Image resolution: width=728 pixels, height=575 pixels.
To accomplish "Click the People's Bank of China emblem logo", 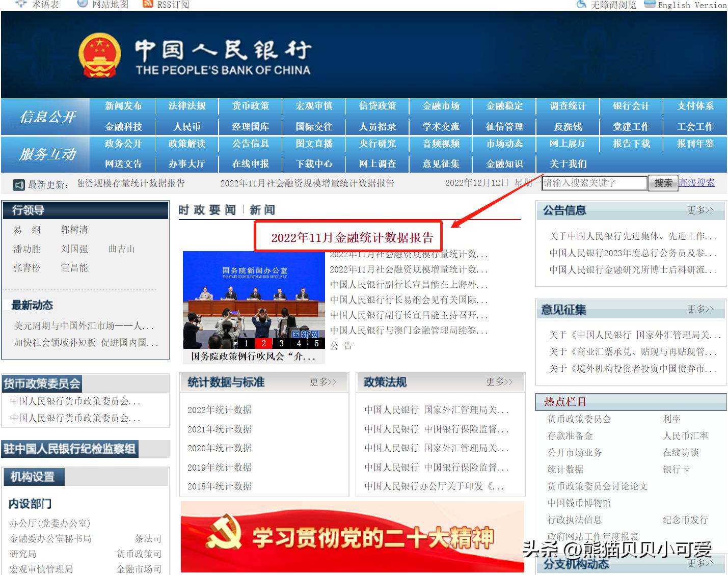I will click(100, 54).
